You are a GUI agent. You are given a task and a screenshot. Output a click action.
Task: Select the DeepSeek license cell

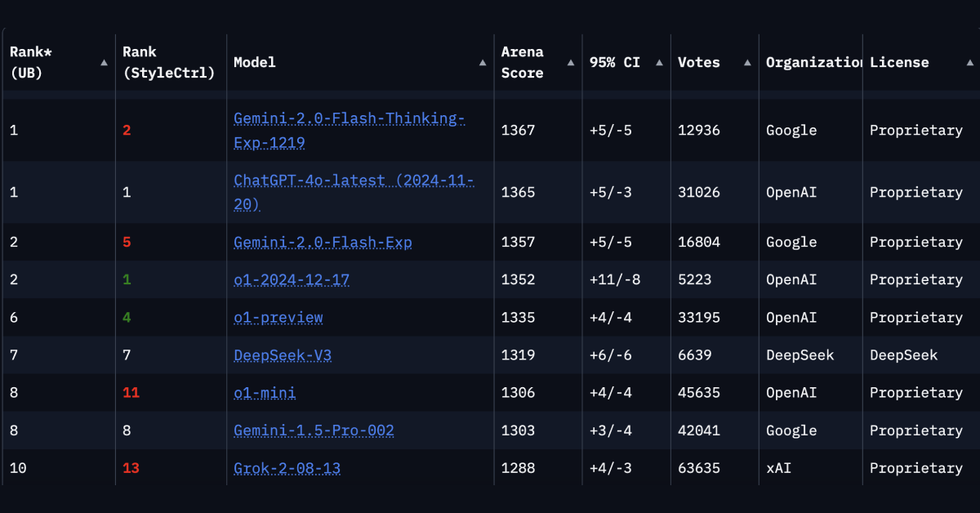(x=904, y=355)
